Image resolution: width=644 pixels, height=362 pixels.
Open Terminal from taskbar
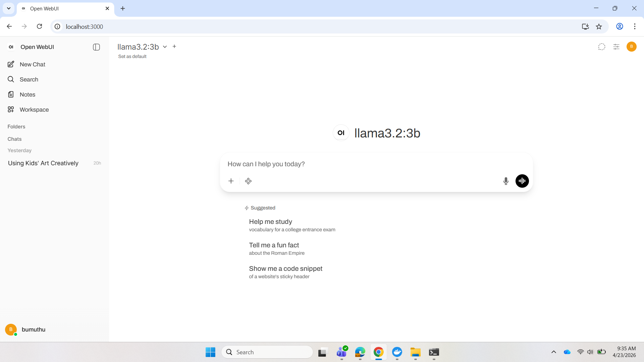(434, 352)
